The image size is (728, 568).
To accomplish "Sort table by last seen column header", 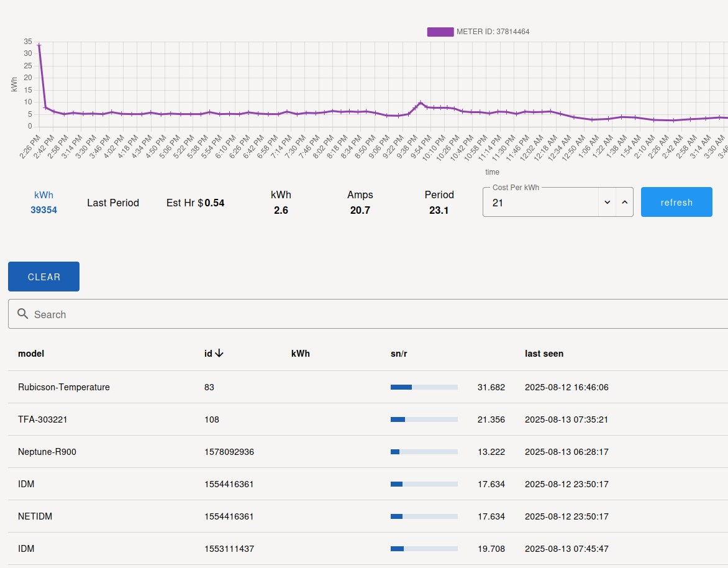I will point(544,354).
